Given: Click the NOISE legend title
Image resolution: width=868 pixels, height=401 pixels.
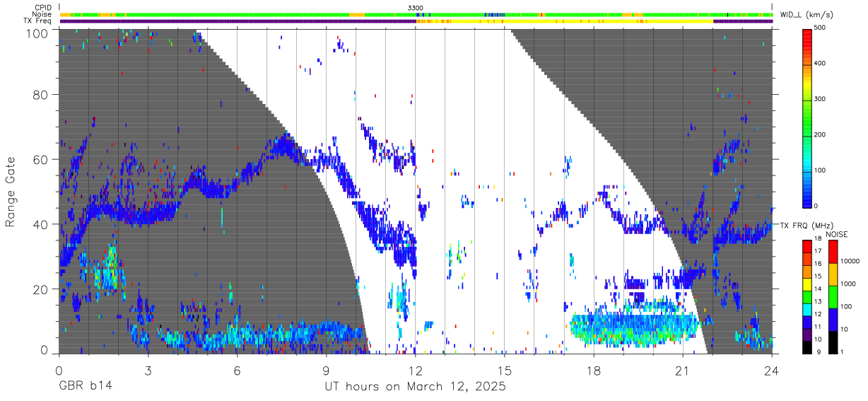Looking at the screenshot, I should (837, 234).
